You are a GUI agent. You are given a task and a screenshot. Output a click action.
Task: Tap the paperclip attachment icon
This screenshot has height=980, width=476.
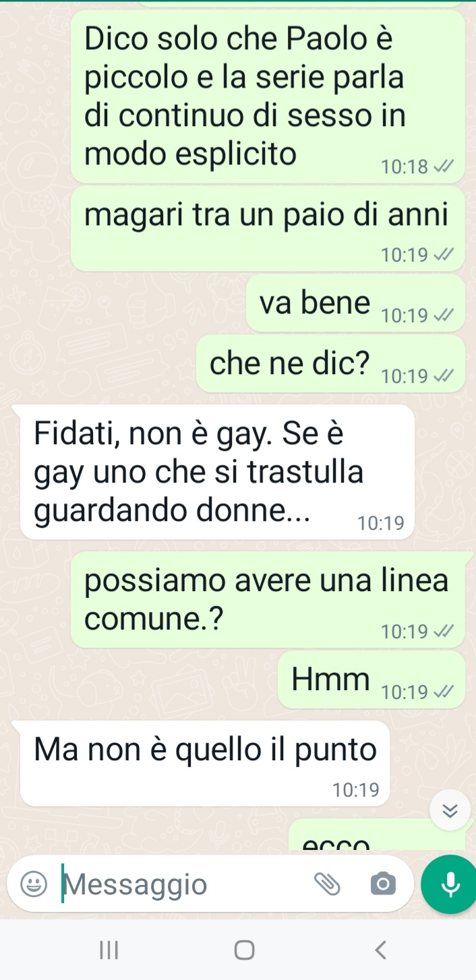(328, 884)
